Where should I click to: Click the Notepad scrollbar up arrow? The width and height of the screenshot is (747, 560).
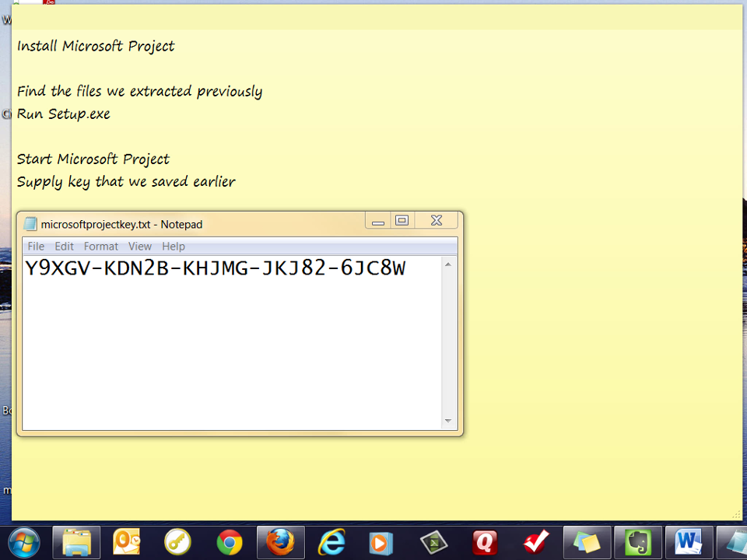[448, 265]
